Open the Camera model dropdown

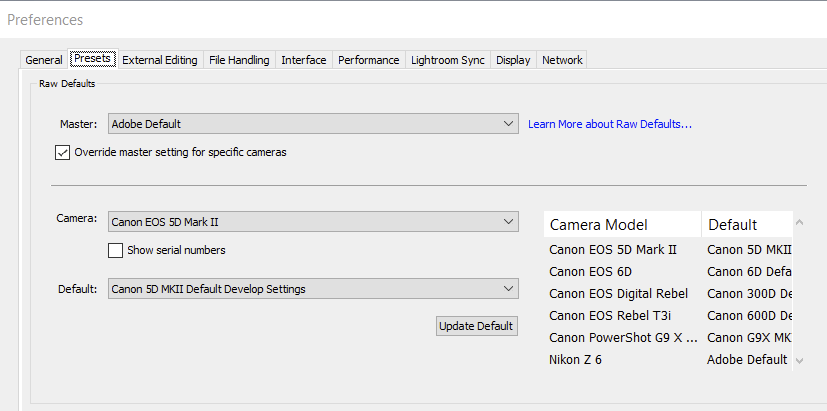[313, 222]
